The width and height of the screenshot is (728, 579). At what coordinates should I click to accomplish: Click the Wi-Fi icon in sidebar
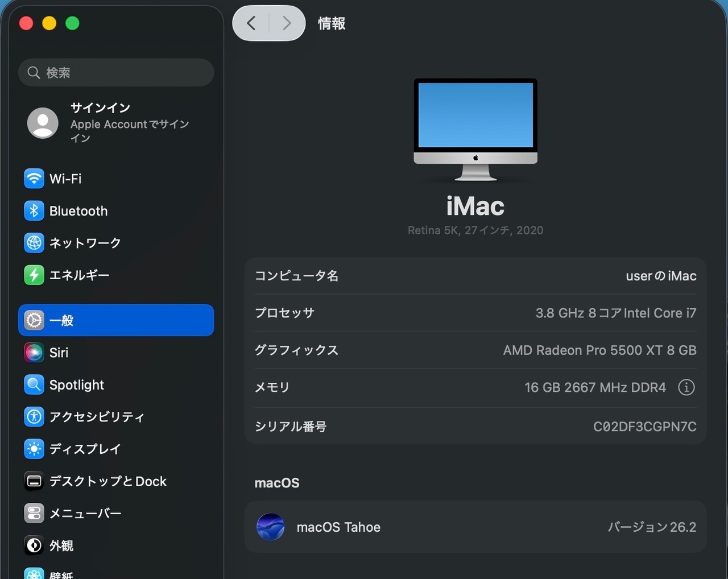(x=34, y=179)
